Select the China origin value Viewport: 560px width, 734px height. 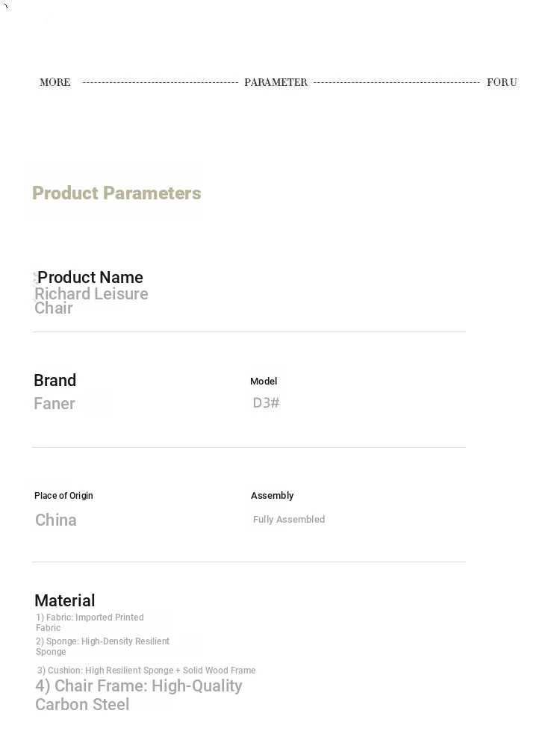click(x=56, y=520)
